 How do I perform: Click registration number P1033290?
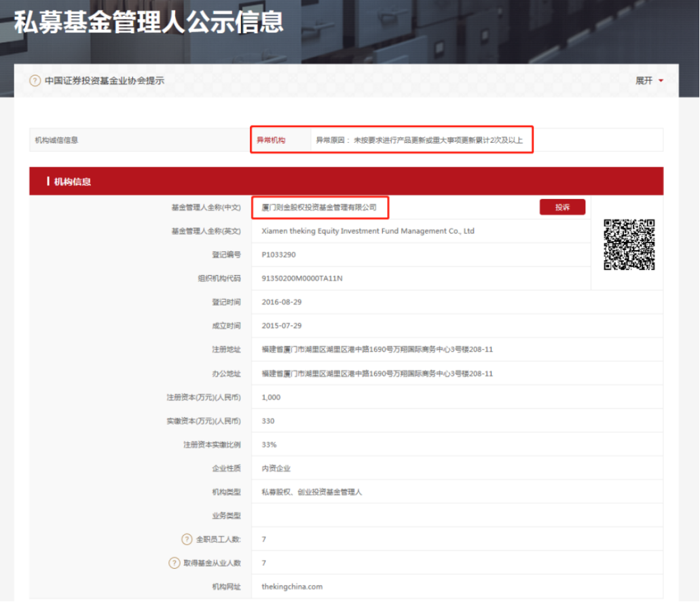click(x=278, y=255)
